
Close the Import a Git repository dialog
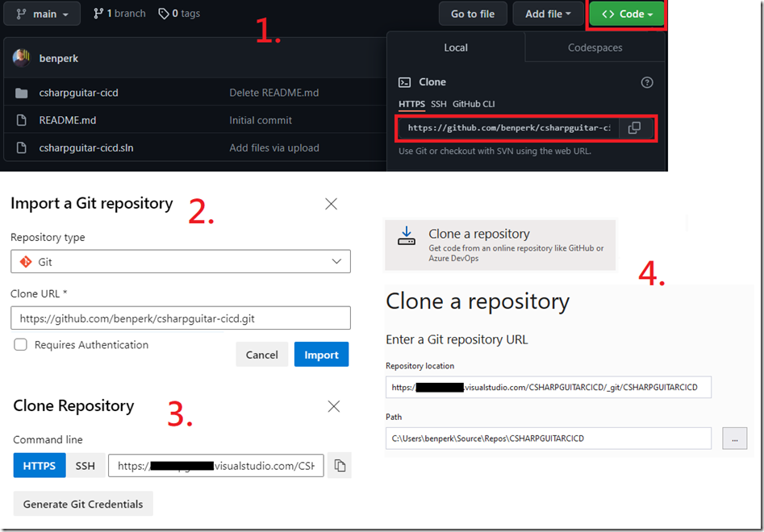332,204
